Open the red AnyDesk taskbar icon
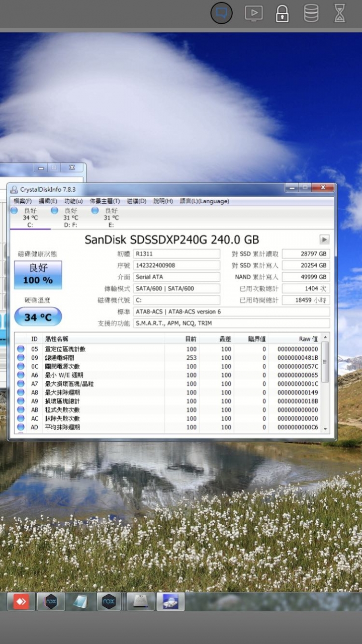This screenshot has width=362, height=644. click(x=21, y=601)
